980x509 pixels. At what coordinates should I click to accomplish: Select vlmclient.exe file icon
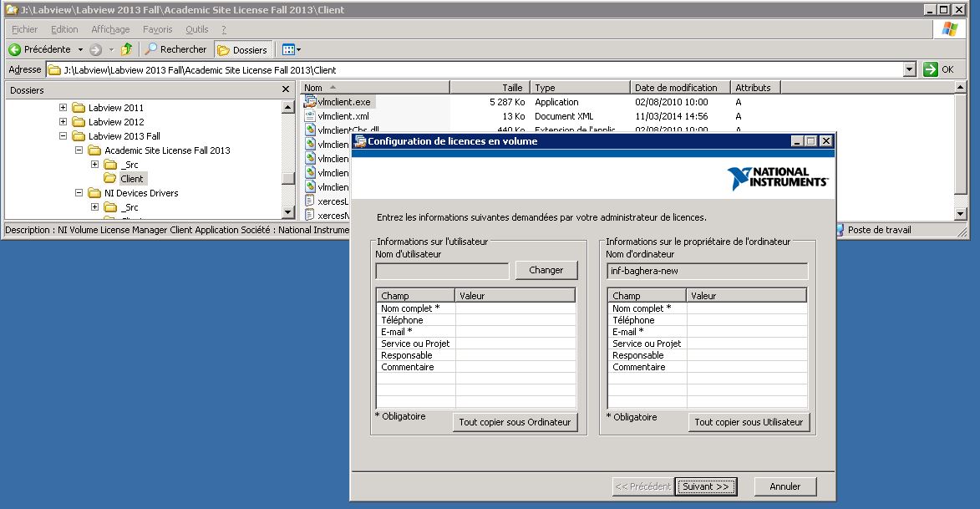pyautogui.click(x=310, y=101)
